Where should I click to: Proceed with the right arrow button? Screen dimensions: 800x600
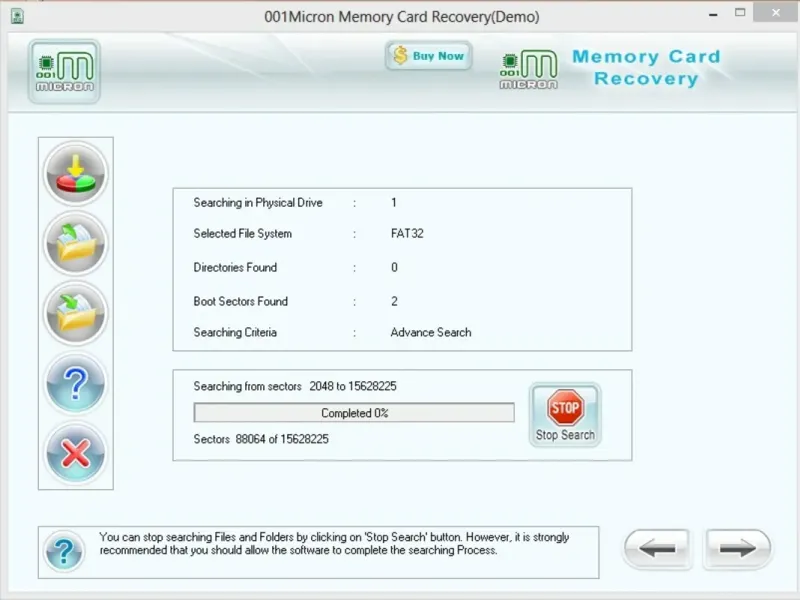[x=737, y=549]
